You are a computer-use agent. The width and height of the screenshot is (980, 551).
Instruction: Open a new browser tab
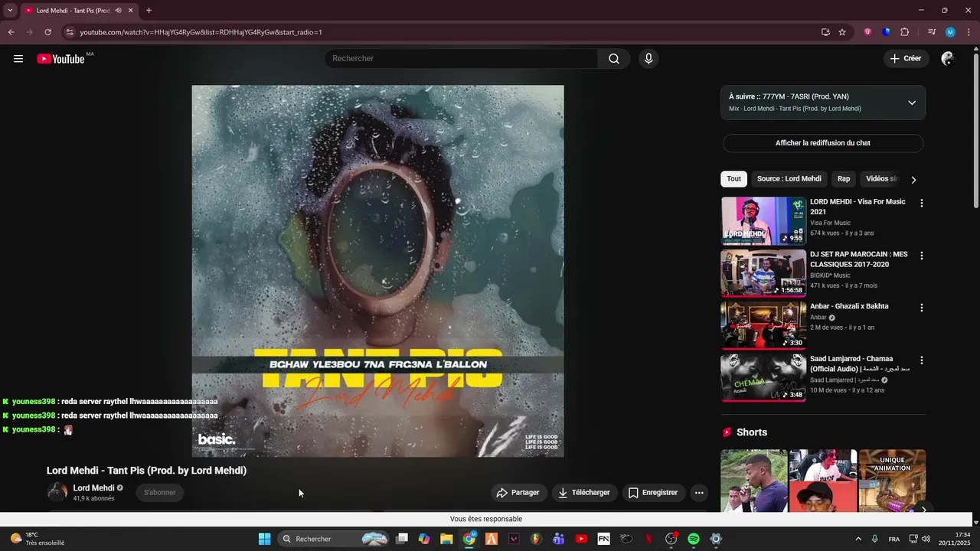click(x=149, y=11)
